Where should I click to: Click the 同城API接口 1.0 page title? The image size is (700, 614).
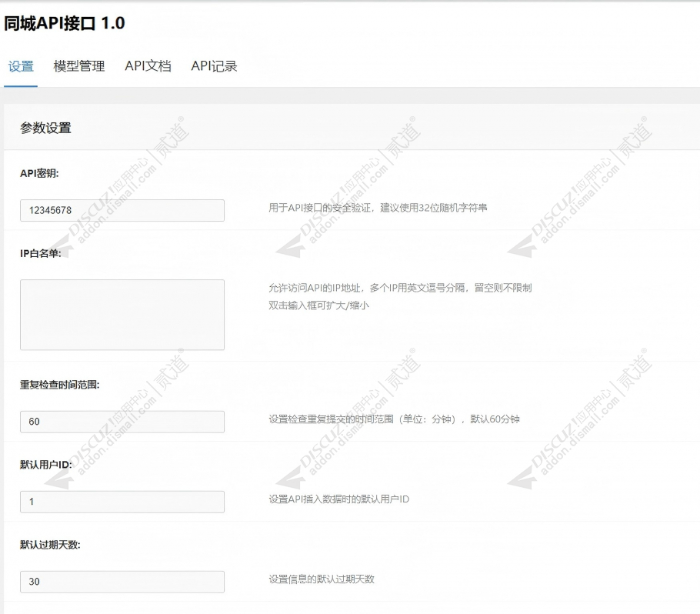pos(65,23)
